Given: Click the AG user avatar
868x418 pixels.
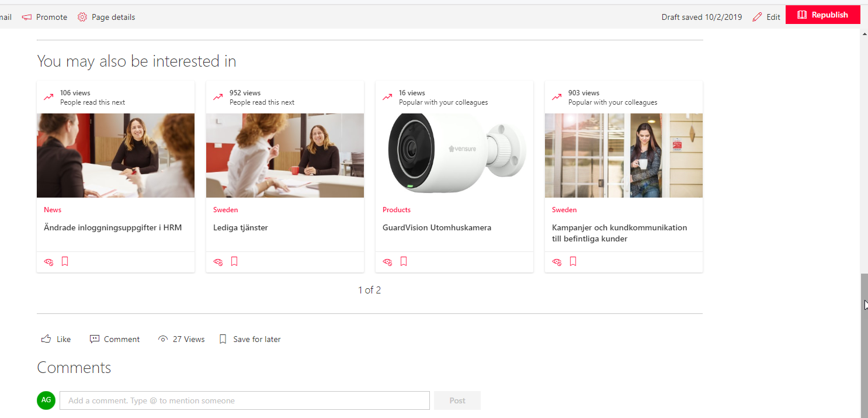Looking at the screenshot, I should [46, 400].
